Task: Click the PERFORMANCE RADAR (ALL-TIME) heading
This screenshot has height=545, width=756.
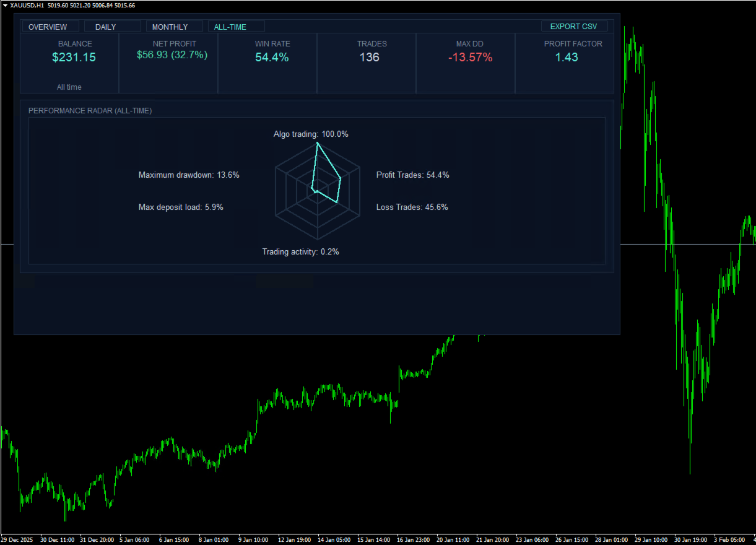Action: pyautogui.click(x=90, y=111)
